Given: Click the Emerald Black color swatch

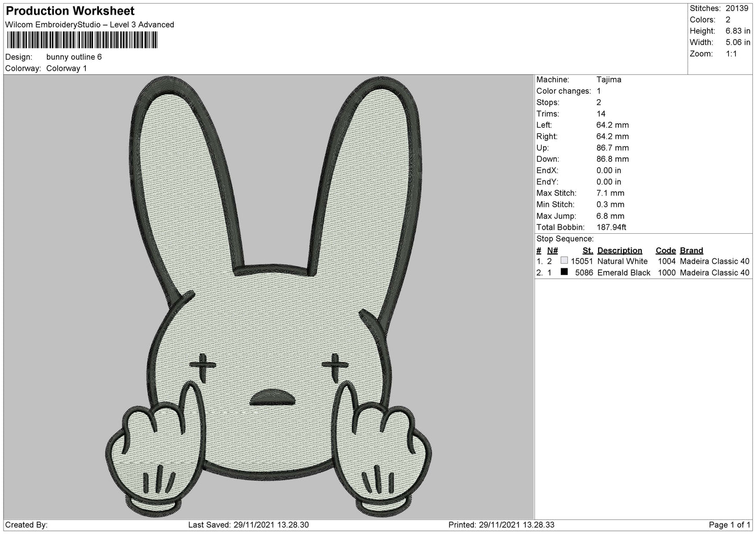Looking at the screenshot, I should [x=564, y=272].
